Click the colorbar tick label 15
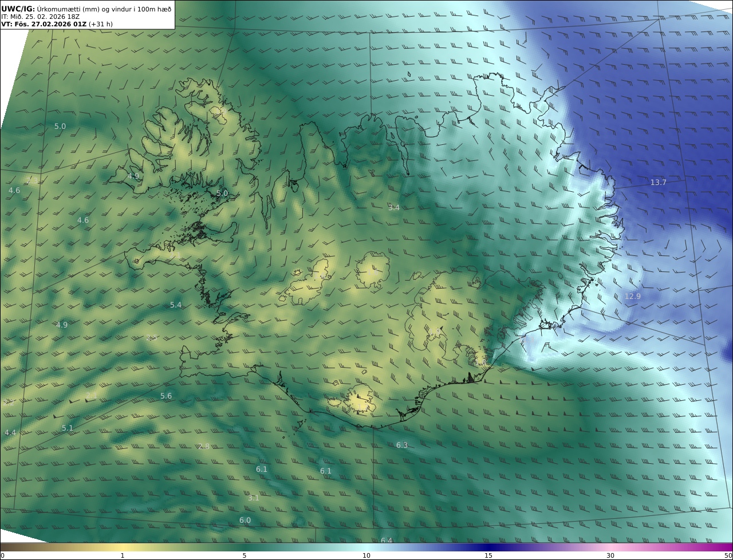The width and height of the screenshot is (733, 560). [x=488, y=555]
